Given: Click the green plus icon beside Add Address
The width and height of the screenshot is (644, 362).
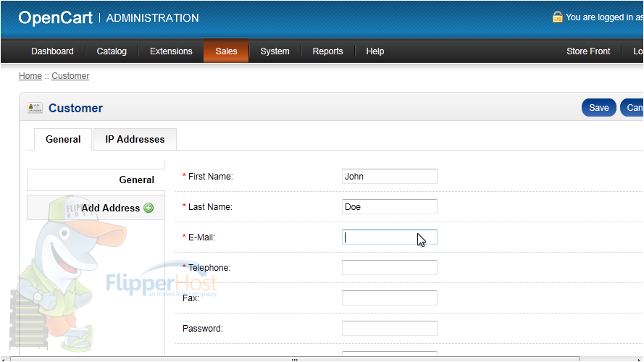Looking at the screenshot, I should click(x=149, y=208).
